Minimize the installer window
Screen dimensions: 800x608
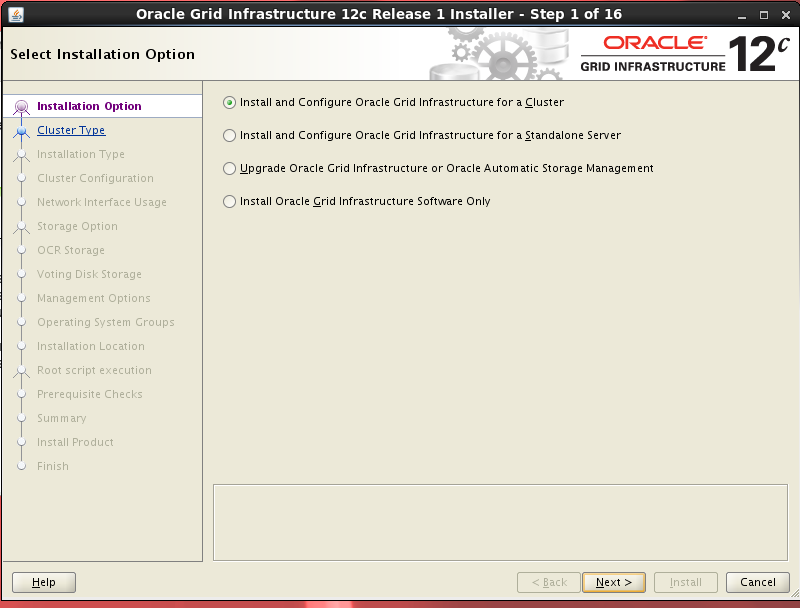pos(742,15)
